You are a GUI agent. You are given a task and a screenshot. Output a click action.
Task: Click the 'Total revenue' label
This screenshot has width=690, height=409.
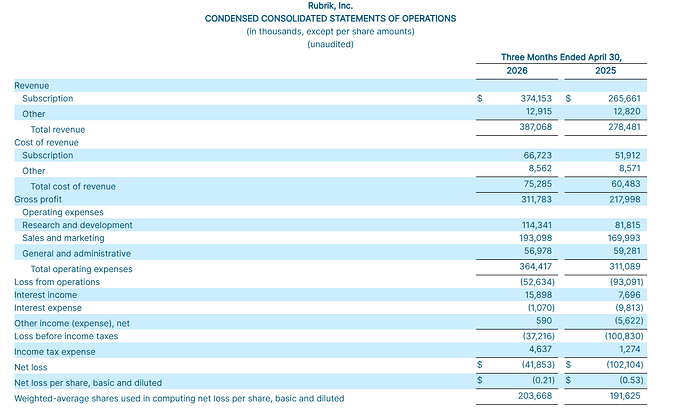58,129
